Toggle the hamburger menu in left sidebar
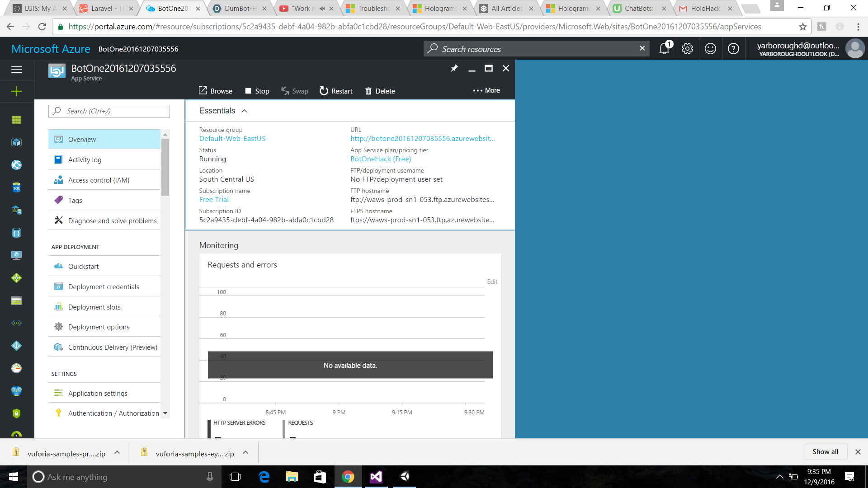Image resolution: width=868 pixels, height=488 pixels. click(17, 70)
